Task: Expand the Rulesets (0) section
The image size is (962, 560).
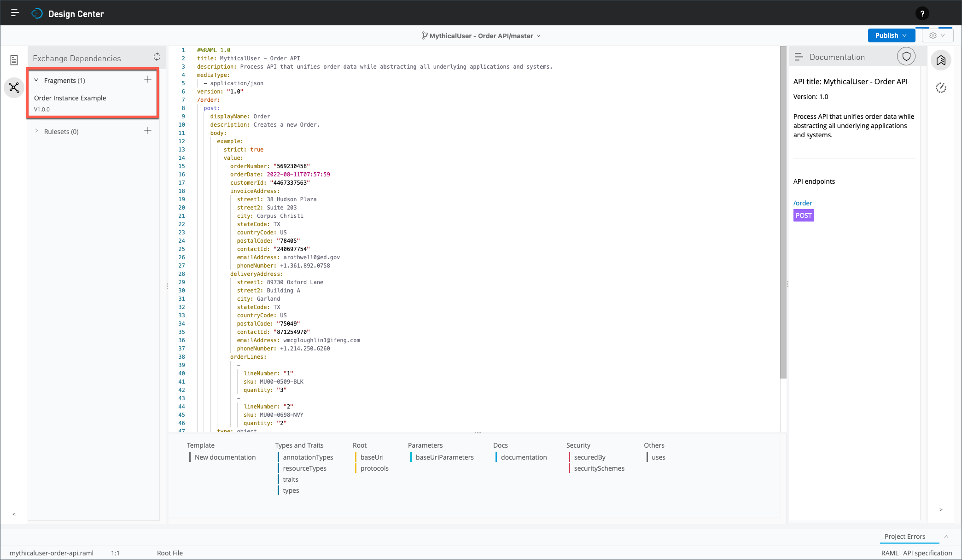Action: [x=36, y=131]
